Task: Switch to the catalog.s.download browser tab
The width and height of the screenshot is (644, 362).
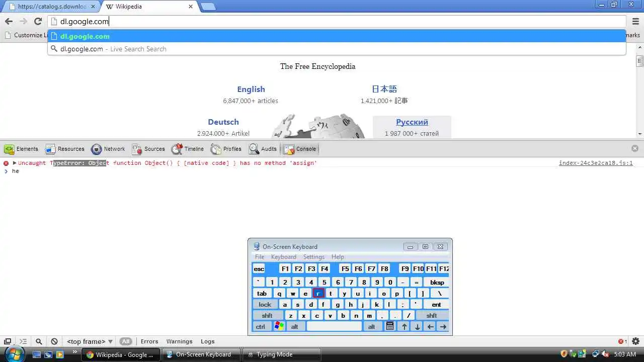Action: click(50, 7)
